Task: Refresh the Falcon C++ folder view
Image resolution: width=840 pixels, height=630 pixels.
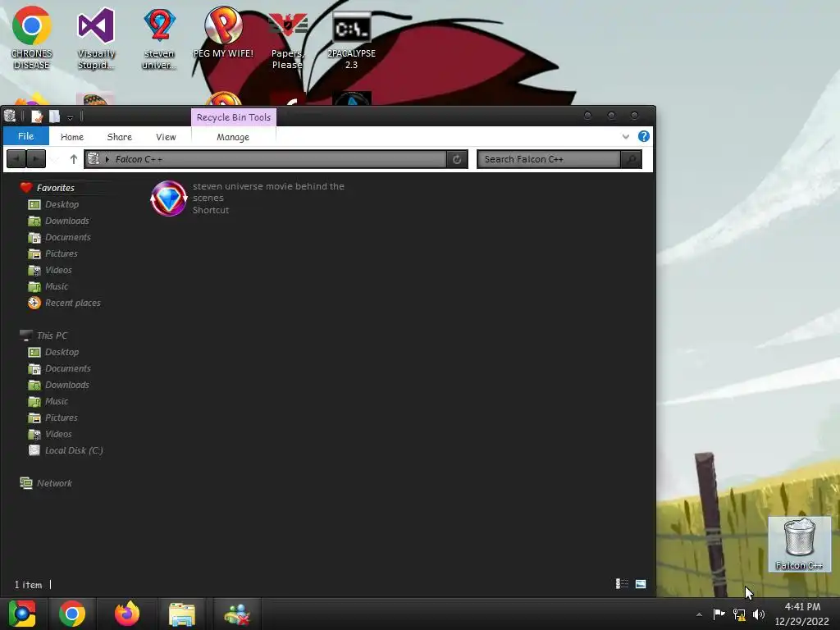Action: pos(457,159)
